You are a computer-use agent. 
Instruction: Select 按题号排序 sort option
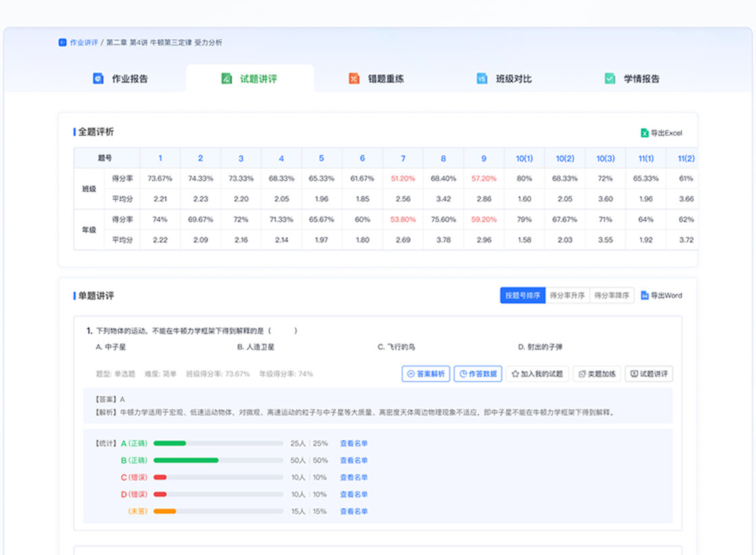pos(522,296)
